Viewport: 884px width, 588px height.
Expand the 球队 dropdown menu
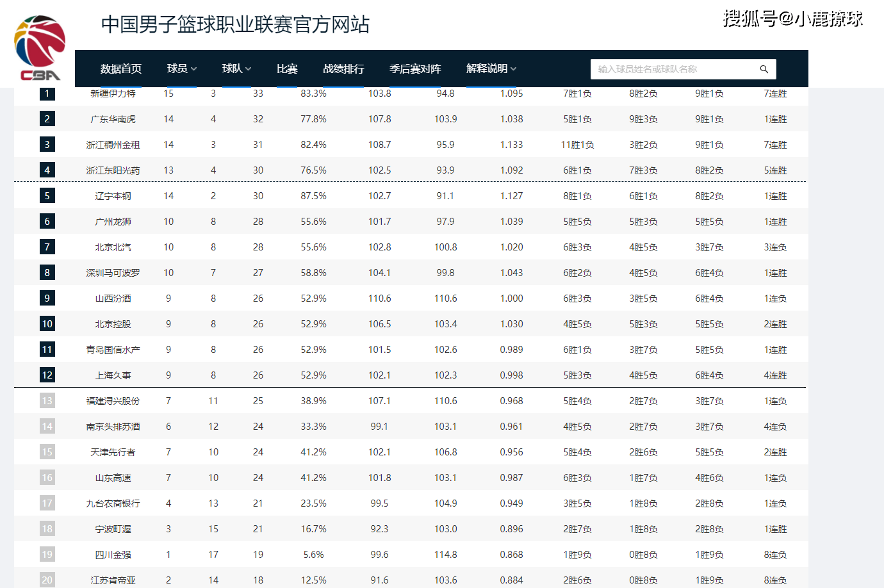(x=236, y=69)
